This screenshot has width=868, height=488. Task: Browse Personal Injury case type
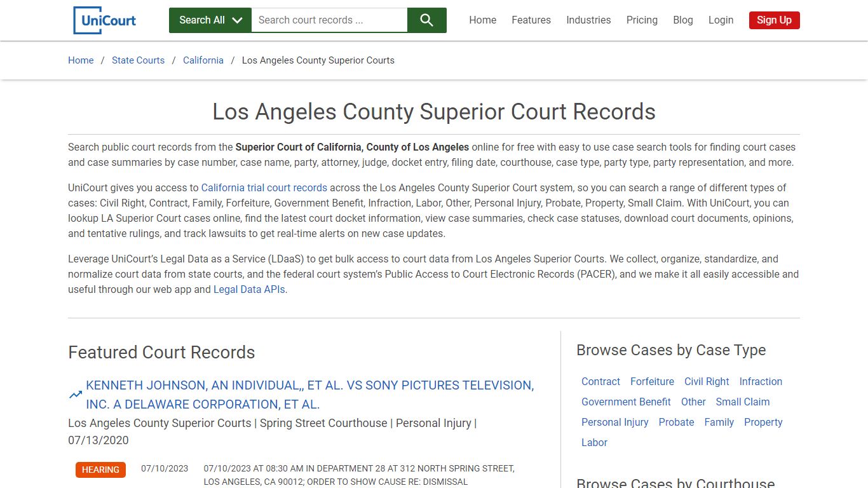point(614,423)
